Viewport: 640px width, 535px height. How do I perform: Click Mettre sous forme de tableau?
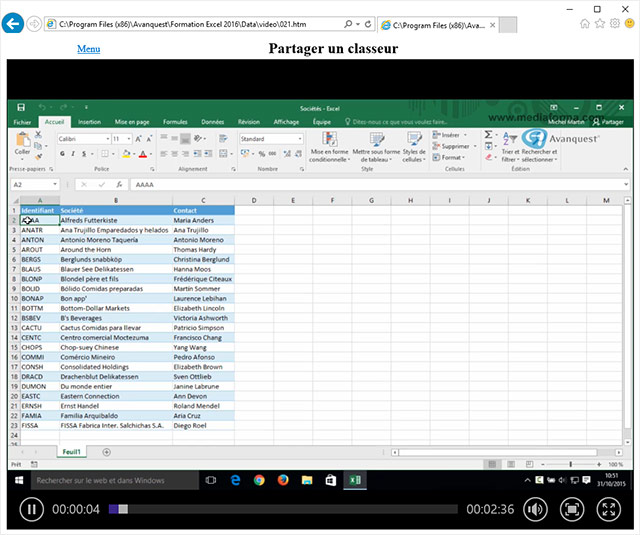[x=376, y=147]
